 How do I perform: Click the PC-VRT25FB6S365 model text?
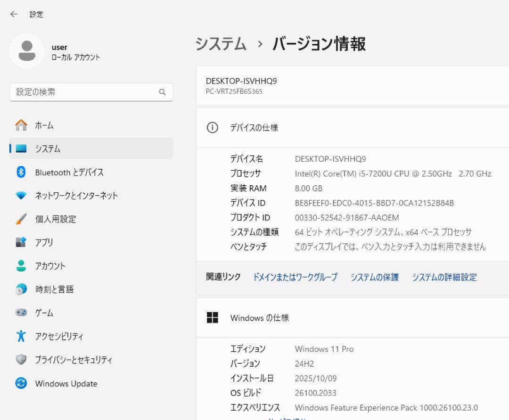pos(234,91)
